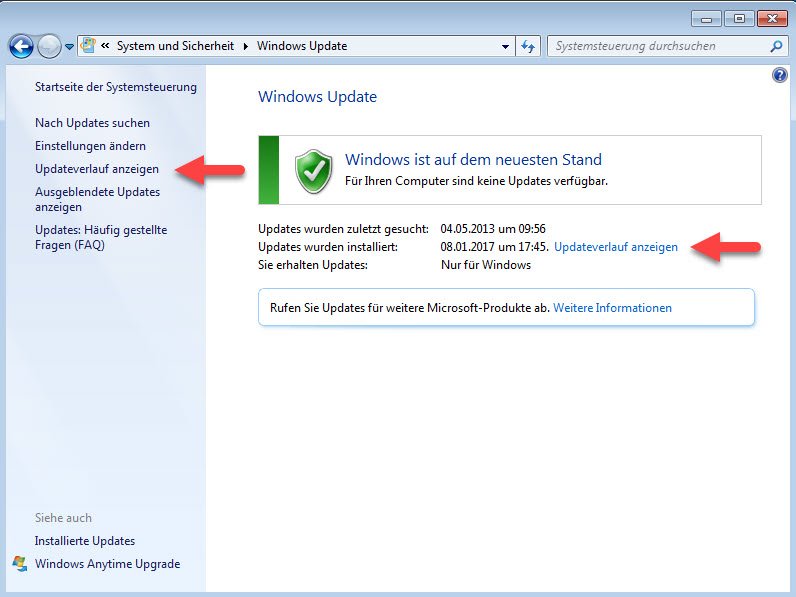This screenshot has height=597, width=796.
Task: Close the Windows Update window
Action: pyautogui.click(x=772, y=19)
